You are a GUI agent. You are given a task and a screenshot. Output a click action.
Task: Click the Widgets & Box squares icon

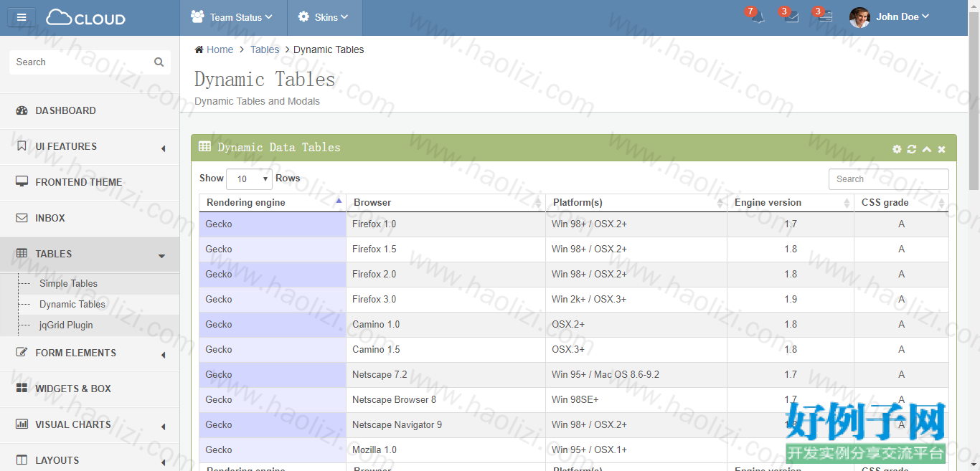tap(22, 389)
